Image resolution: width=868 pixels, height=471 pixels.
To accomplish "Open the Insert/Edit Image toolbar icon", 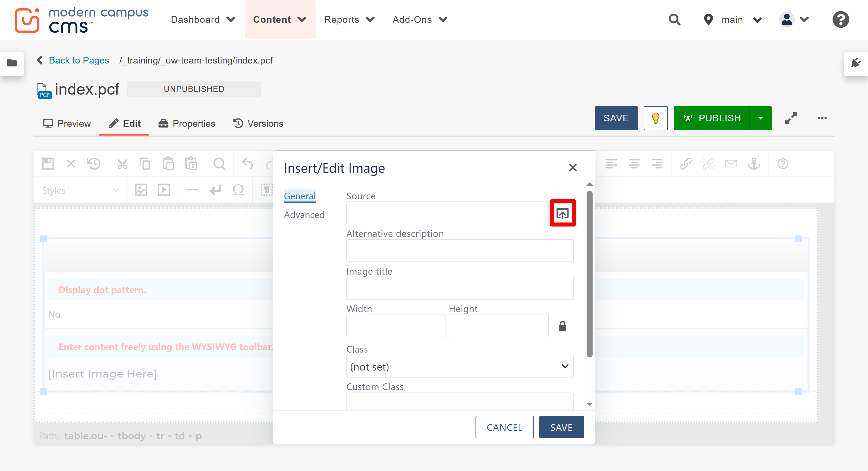I will [141, 190].
